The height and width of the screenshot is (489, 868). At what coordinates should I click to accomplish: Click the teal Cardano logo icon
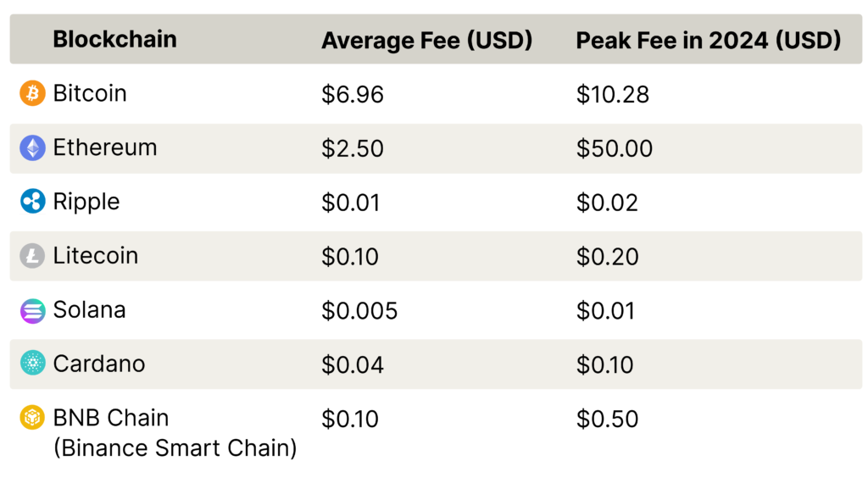coord(33,364)
